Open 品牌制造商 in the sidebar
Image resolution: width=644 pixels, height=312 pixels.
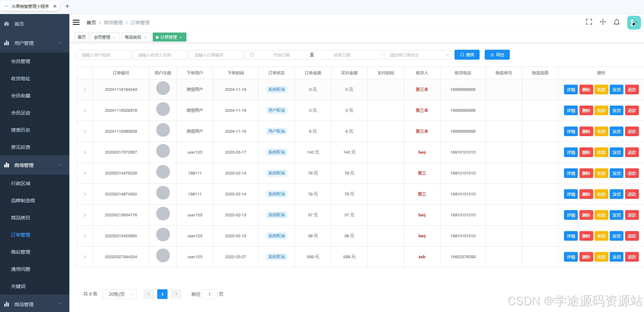[34, 201]
